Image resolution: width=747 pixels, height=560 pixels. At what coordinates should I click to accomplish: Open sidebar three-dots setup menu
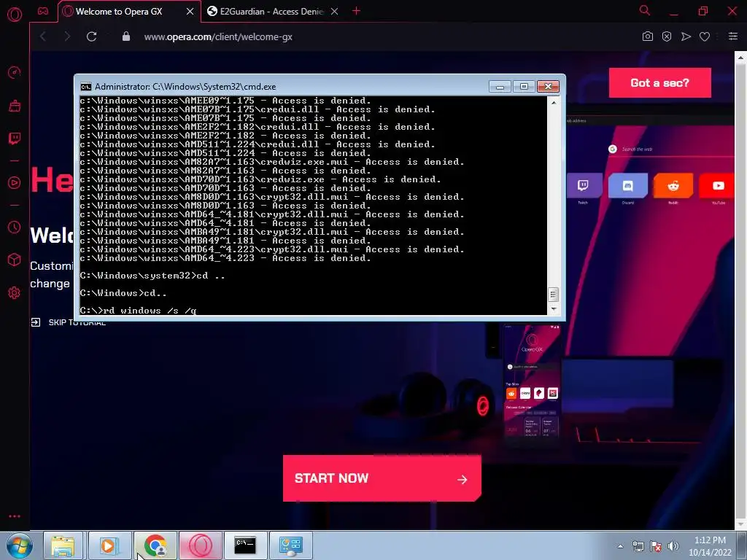point(15,516)
